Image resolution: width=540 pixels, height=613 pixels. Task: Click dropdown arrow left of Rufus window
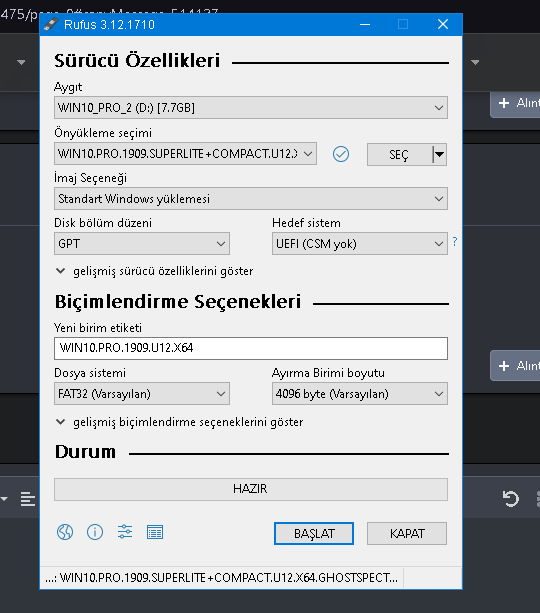tap(21, 62)
